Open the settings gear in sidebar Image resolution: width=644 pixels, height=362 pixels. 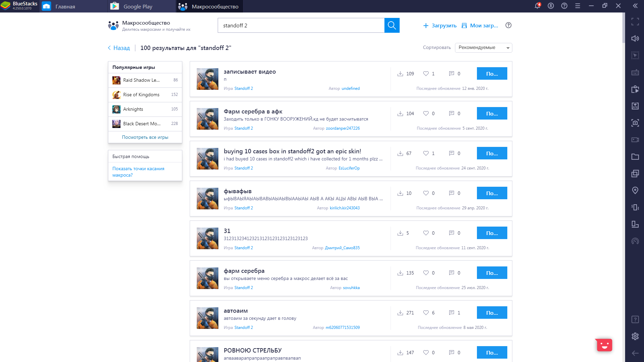tap(635, 336)
